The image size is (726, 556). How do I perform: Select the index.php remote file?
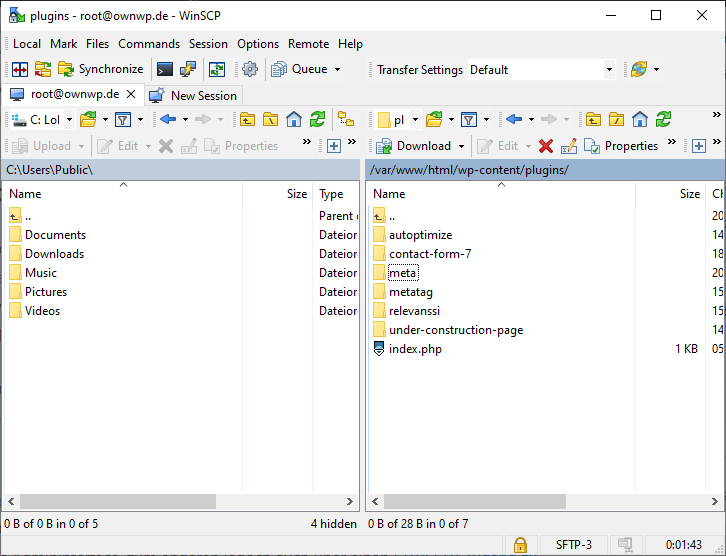tap(415, 349)
